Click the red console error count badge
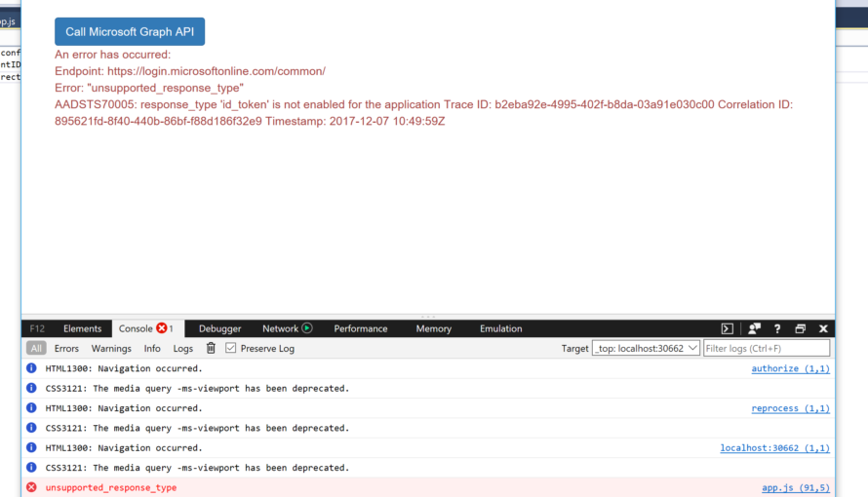The width and height of the screenshot is (868, 497). click(162, 327)
